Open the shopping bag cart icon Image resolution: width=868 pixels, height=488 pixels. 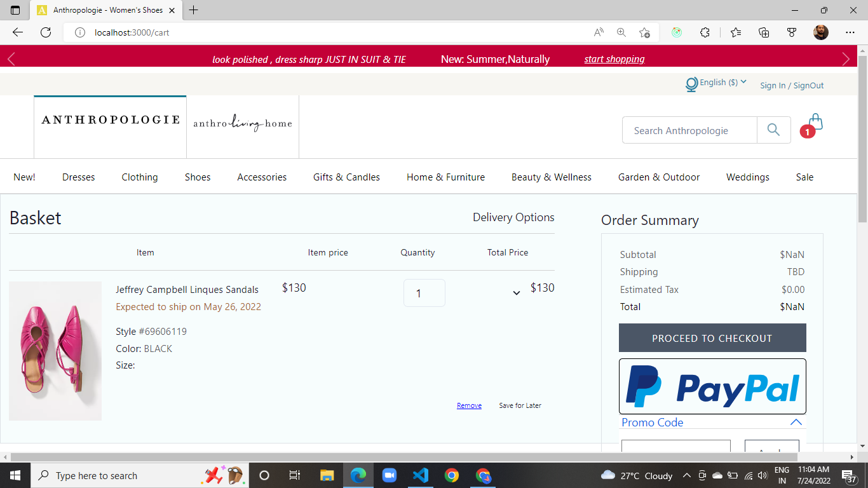coord(816,122)
